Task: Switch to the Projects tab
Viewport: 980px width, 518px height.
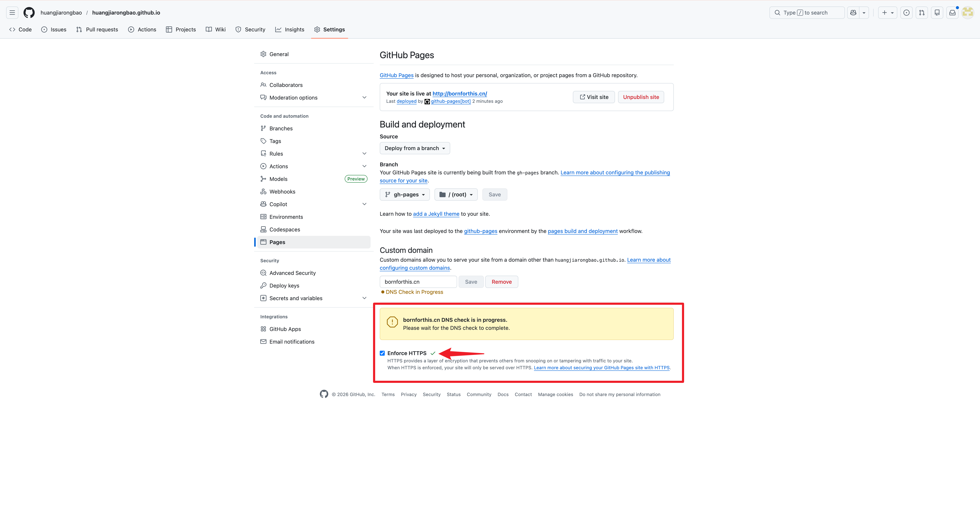Action: click(181, 29)
